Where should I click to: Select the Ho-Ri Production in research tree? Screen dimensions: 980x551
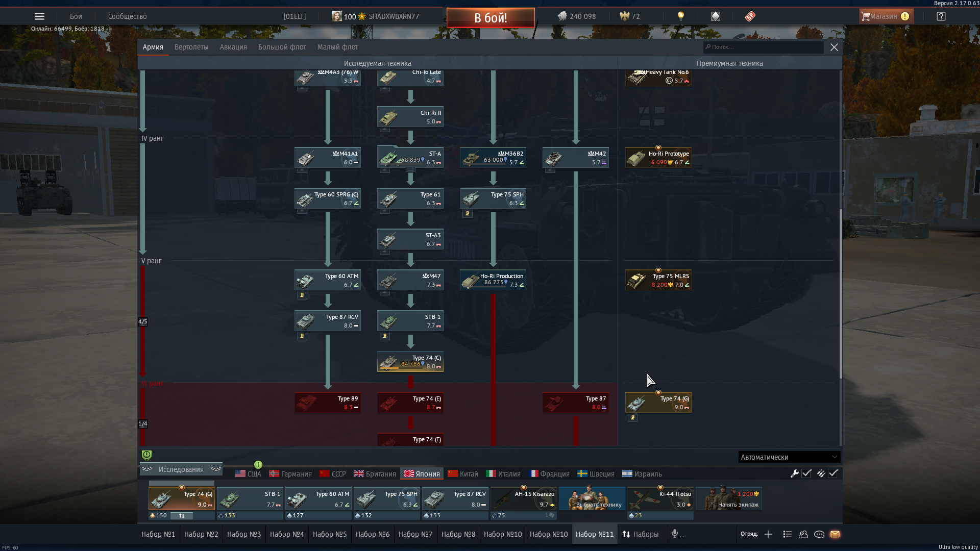[x=493, y=280]
